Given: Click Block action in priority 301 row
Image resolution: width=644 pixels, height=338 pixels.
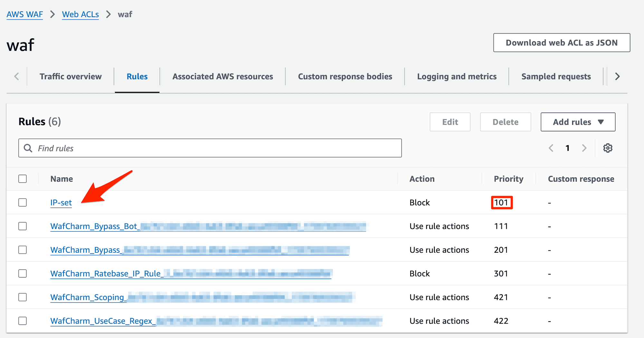Looking at the screenshot, I should pyautogui.click(x=420, y=274).
